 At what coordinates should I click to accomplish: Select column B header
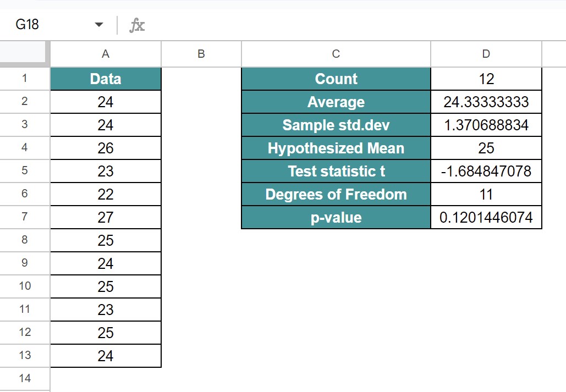[201, 54]
